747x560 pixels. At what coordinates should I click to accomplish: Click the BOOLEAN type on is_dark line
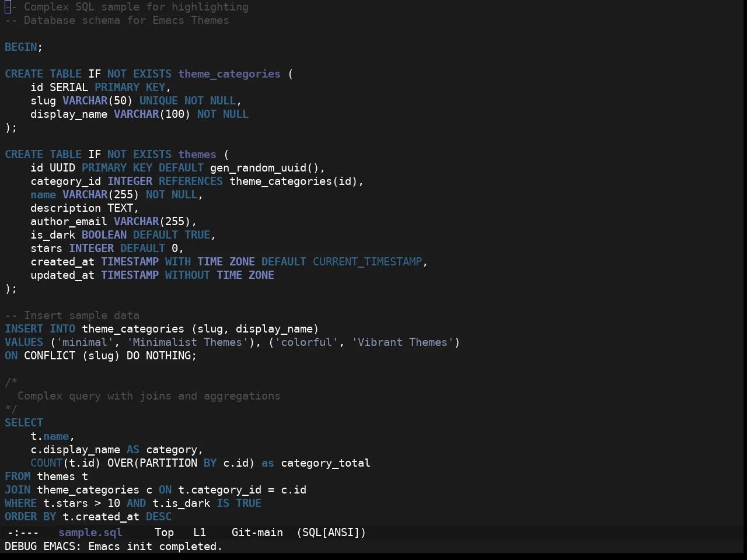tap(104, 235)
